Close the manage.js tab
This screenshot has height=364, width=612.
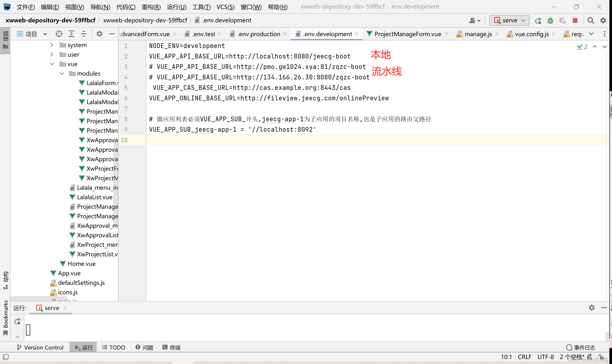click(497, 34)
